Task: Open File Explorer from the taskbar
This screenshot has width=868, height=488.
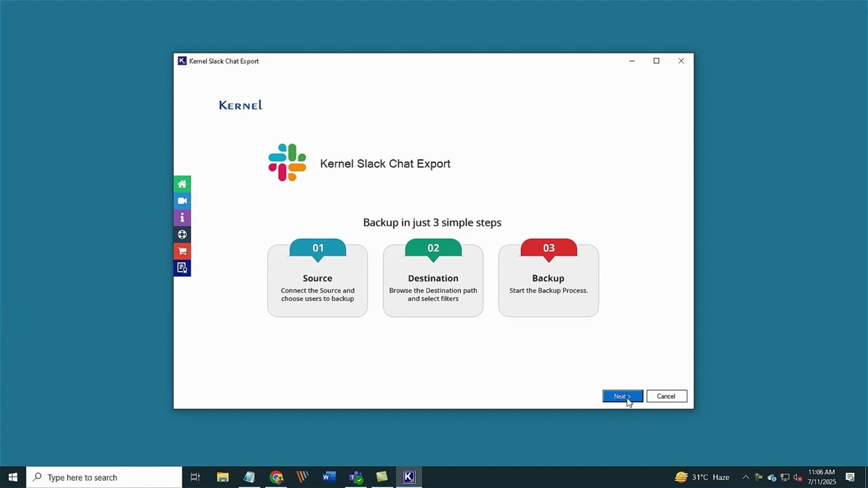Action: click(x=222, y=477)
